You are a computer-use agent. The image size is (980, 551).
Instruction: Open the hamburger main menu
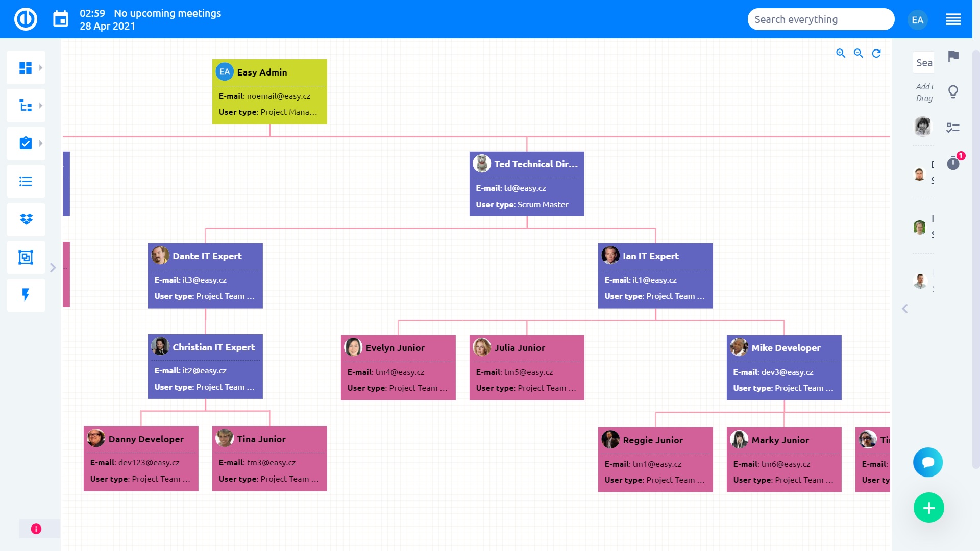tap(953, 19)
